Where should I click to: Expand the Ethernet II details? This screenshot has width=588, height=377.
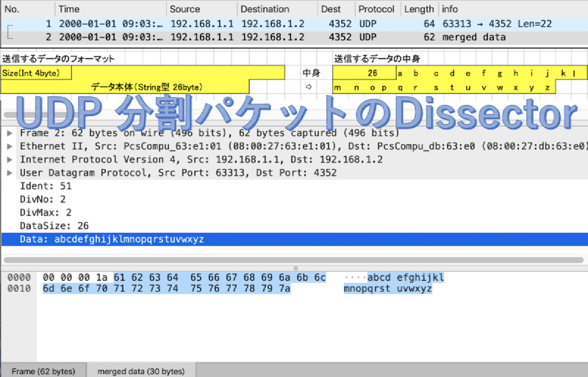coord(9,147)
